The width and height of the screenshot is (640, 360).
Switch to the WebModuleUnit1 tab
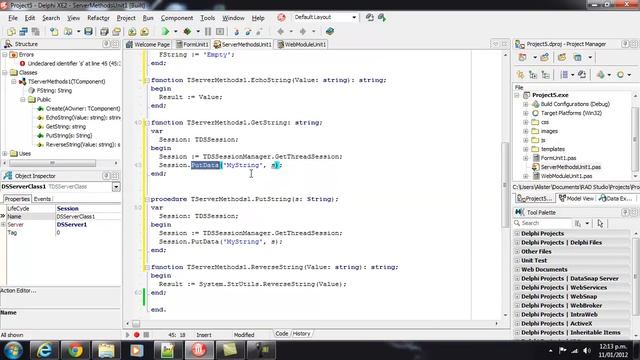pos(301,44)
